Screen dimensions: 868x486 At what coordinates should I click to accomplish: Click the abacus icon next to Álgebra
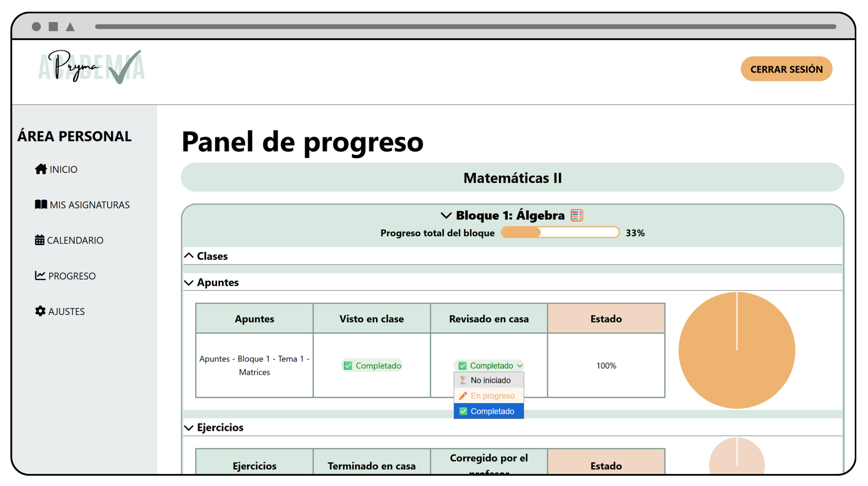pyautogui.click(x=576, y=215)
